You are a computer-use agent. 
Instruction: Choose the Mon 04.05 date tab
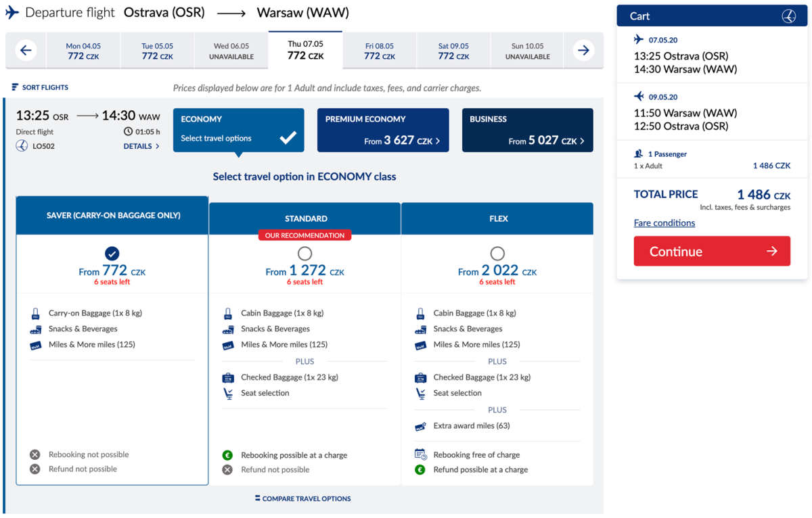83,51
